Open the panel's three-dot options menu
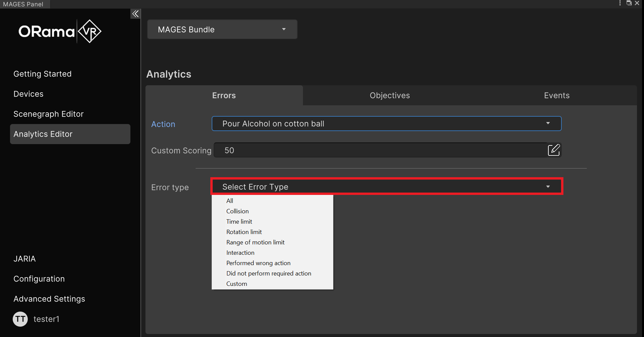Image resolution: width=644 pixels, height=337 pixels. (620, 3)
